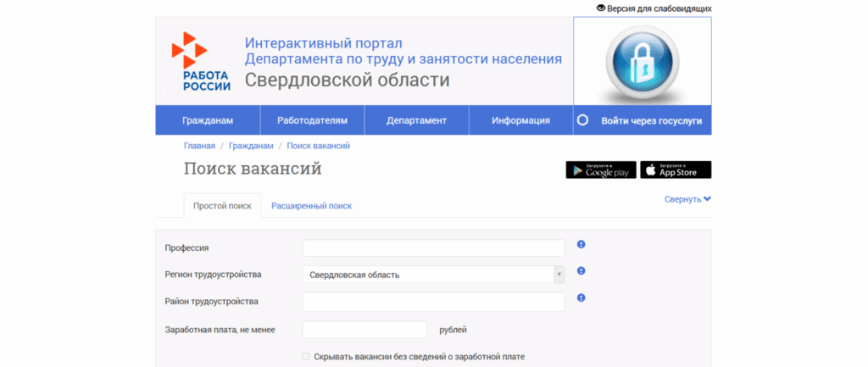Collapse the search form with Свернуть

pyautogui.click(x=687, y=199)
